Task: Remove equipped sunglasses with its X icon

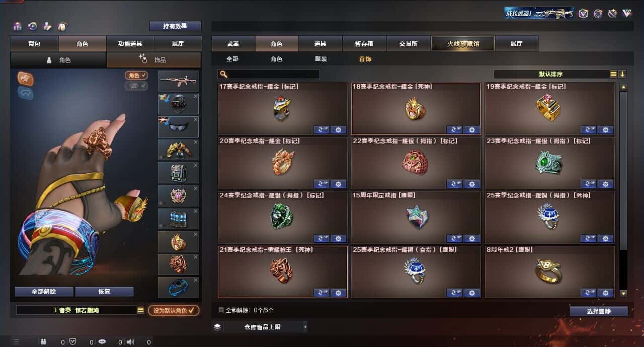Action: click(196, 119)
